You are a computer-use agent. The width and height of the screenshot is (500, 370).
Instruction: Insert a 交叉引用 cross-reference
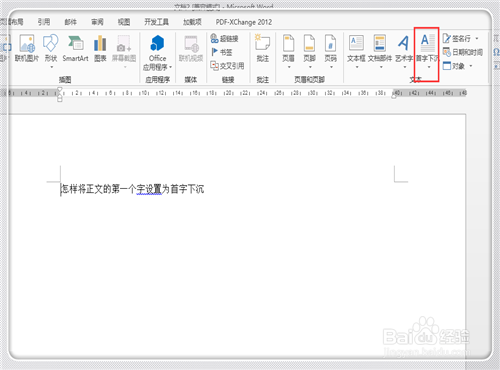[227, 66]
